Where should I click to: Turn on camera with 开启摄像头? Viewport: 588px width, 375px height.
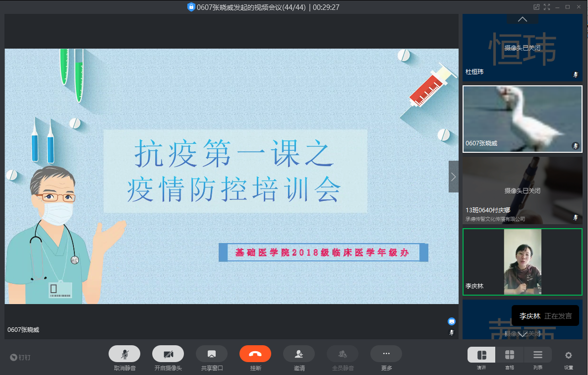tap(168, 354)
